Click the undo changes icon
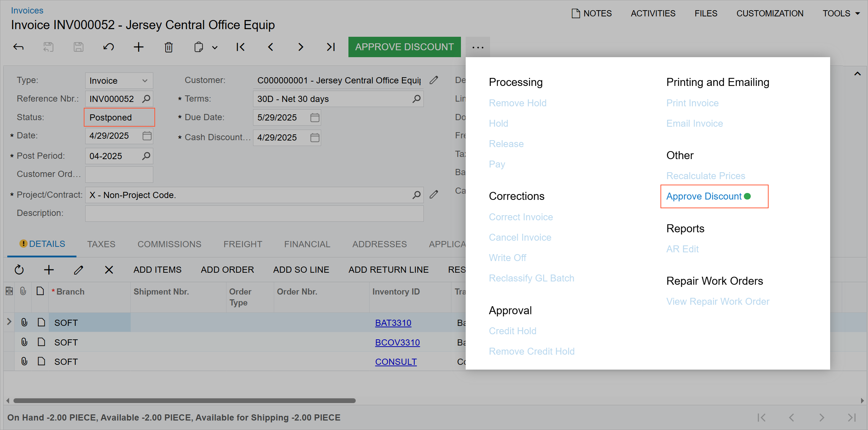This screenshot has height=430, width=868. tap(108, 47)
